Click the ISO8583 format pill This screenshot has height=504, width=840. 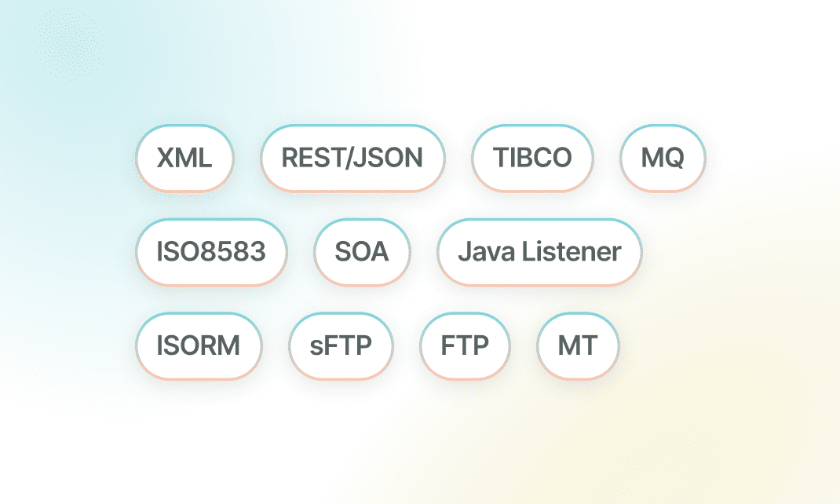211,252
